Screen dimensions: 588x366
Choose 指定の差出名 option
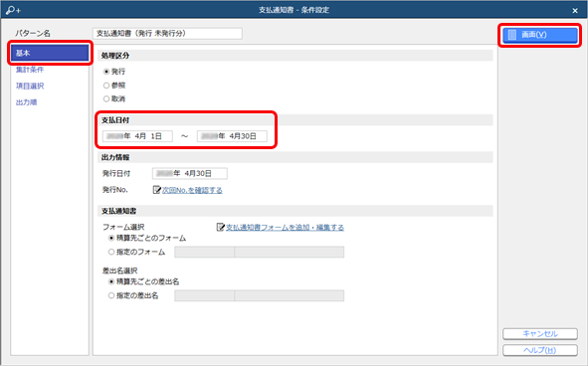click(x=111, y=295)
